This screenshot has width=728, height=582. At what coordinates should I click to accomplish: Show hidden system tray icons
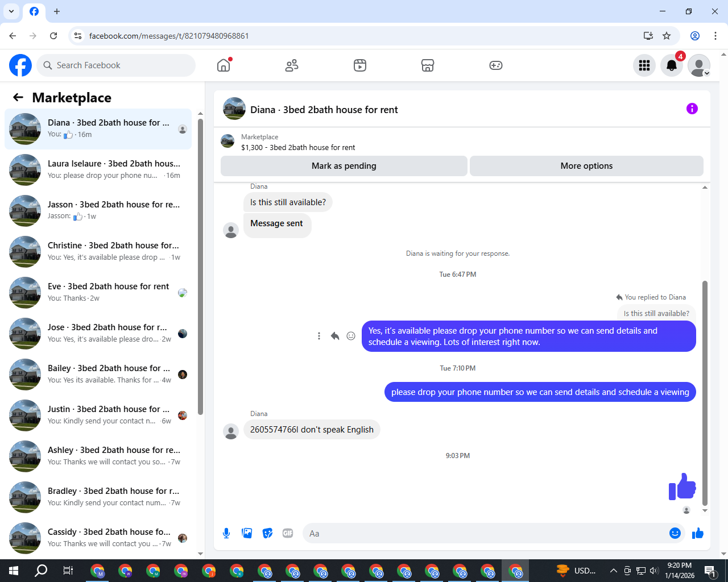[613, 571]
